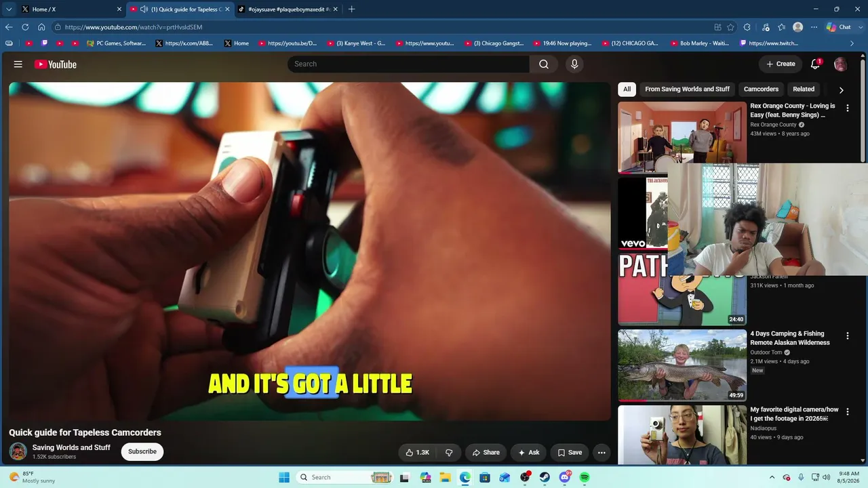Viewport: 868px width, 488px height.
Task: Open a new browser tab
Action: click(x=351, y=9)
